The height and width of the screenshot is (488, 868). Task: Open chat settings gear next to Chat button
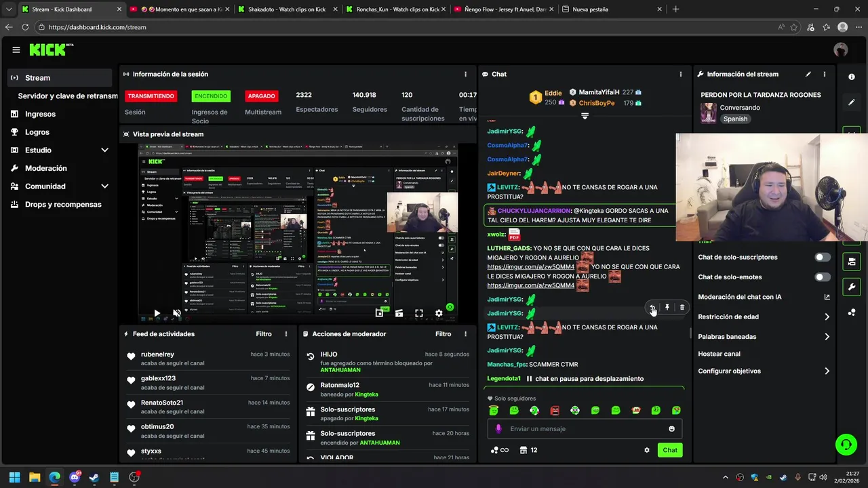[x=647, y=450]
